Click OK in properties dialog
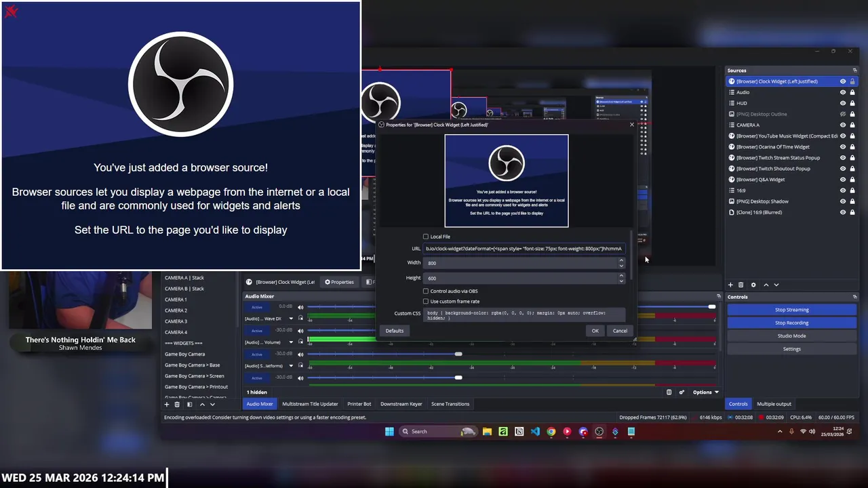868x488 pixels. click(595, 331)
